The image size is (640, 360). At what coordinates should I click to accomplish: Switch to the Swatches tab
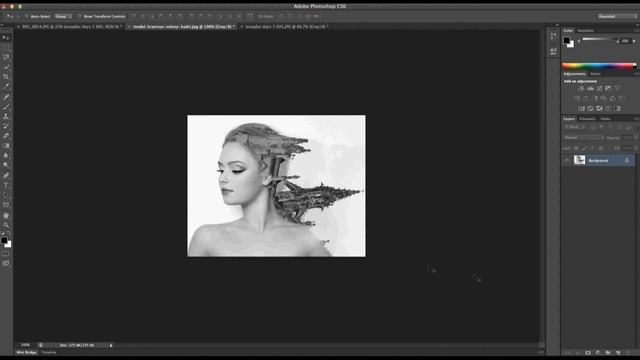tap(586, 31)
